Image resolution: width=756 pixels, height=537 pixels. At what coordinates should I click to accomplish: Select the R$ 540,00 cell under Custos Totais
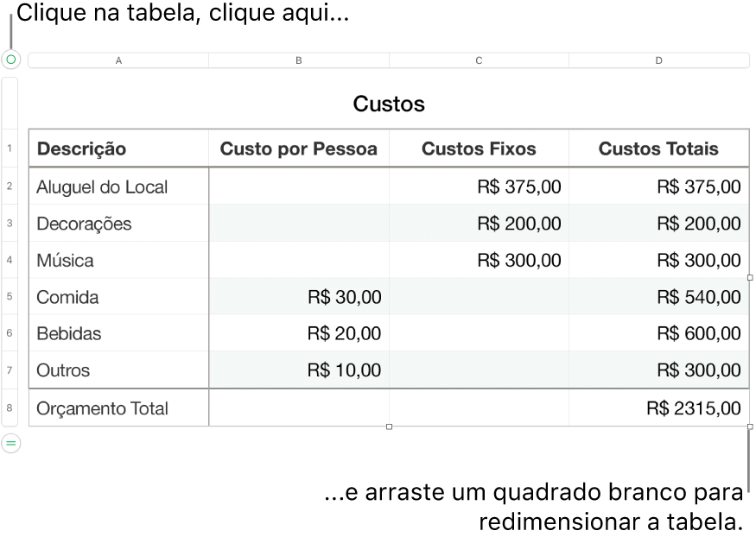tap(658, 296)
